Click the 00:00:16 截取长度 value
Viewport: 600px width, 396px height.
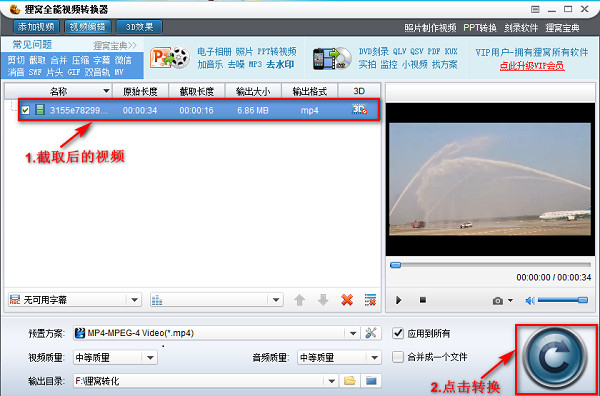(197, 111)
